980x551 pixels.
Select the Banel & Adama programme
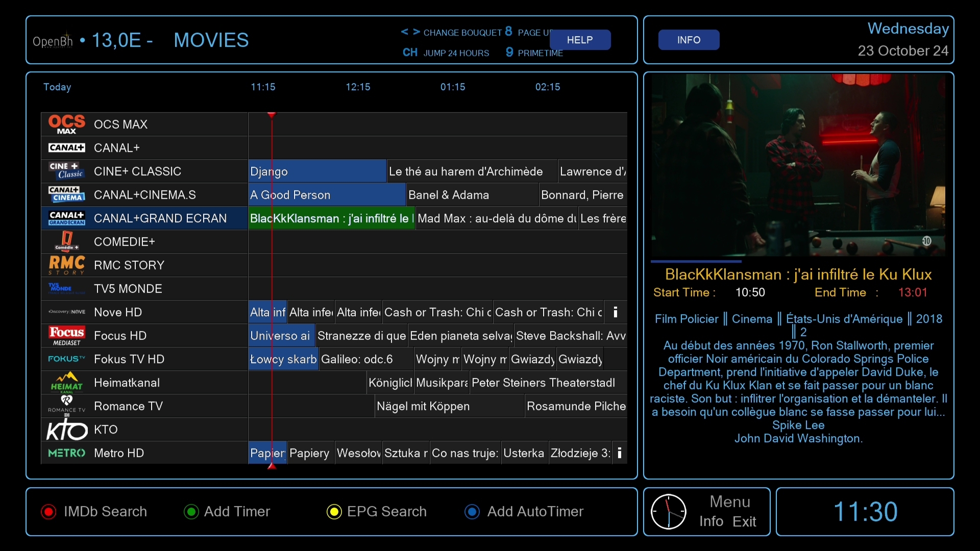tap(473, 195)
